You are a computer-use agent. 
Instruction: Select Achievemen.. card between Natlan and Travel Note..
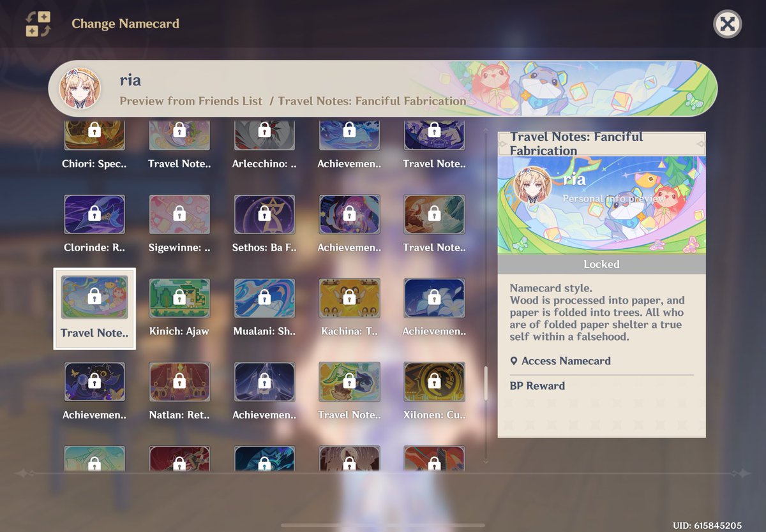pyautogui.click(x=264, y=392)
